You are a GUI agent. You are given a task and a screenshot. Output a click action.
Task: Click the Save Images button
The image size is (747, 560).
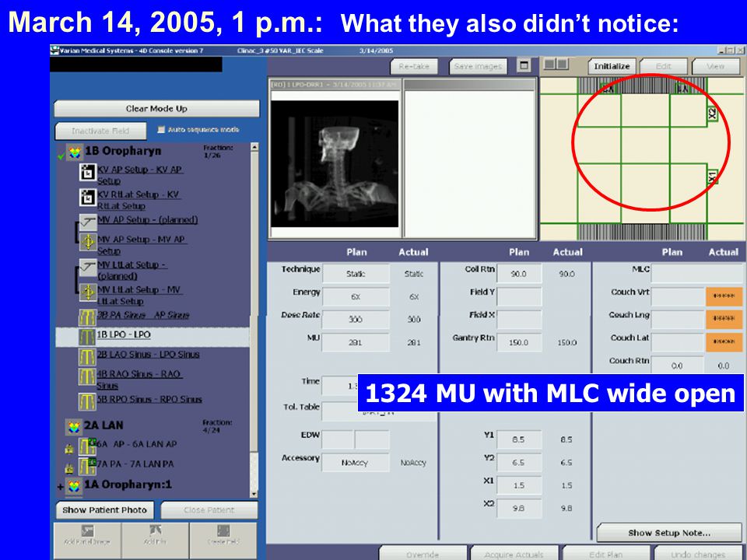(478, 66)
